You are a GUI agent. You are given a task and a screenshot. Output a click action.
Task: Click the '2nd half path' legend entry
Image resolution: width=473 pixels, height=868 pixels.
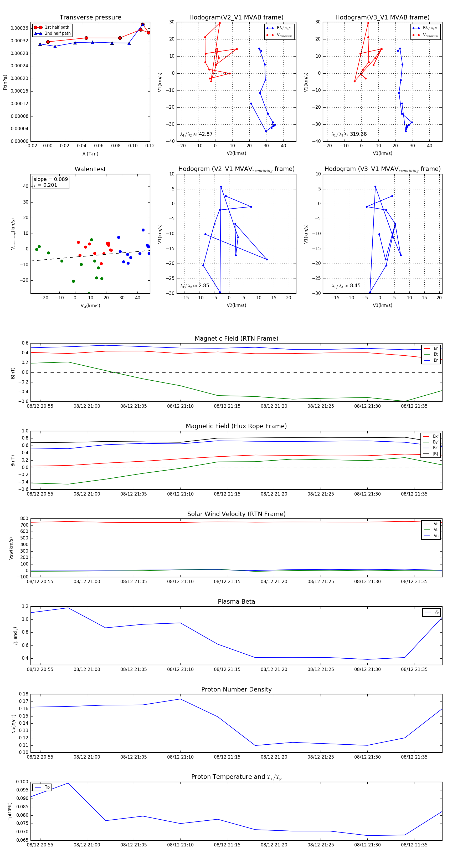[52, 33]
